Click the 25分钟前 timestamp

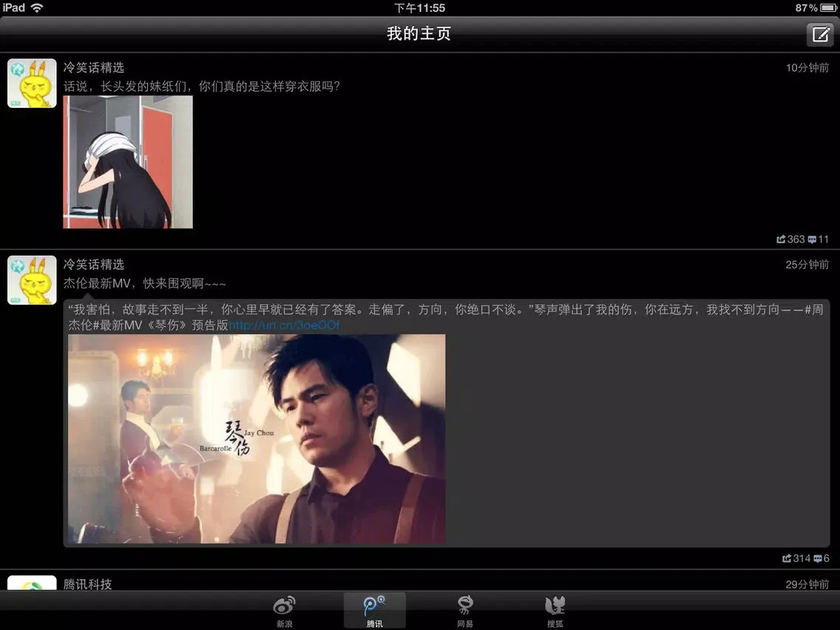point(807,265)
